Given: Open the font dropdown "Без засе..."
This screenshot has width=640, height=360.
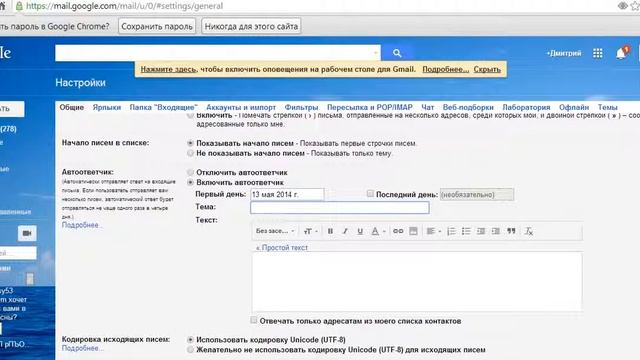Looking at the screenshot, I should (275, 231).
